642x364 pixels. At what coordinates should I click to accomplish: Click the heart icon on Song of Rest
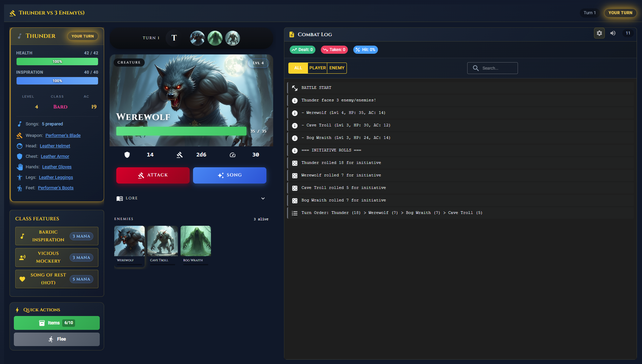[22, 279]
